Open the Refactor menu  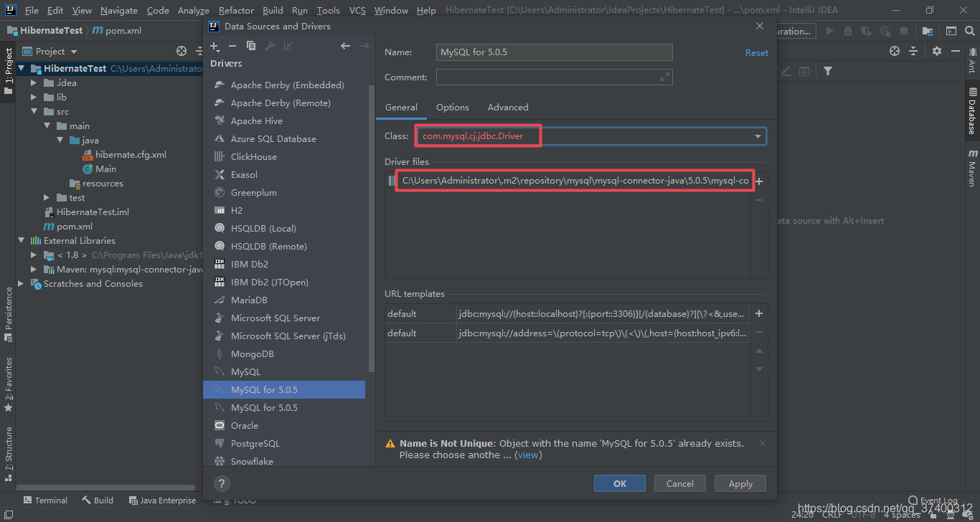click(x=236, y=11)
